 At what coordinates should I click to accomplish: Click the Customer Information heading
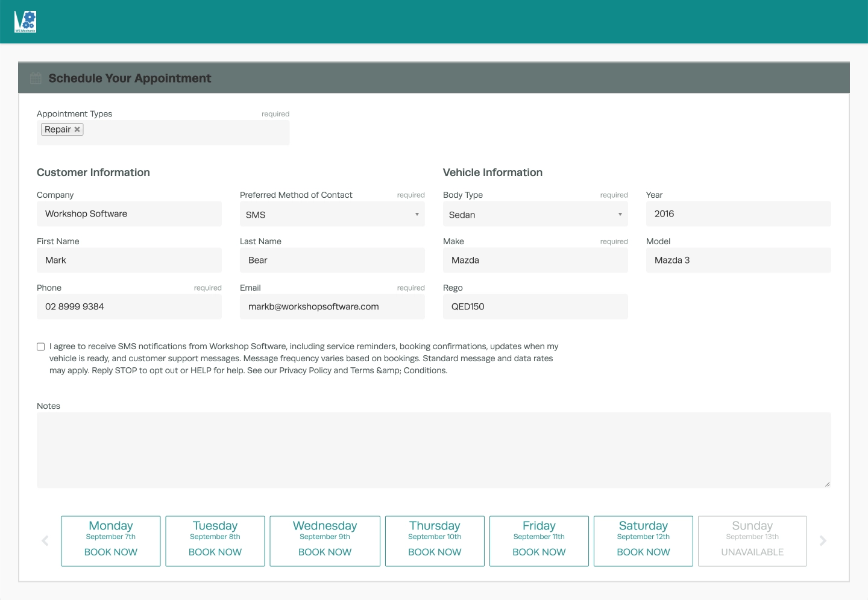[x=93, y=172]
